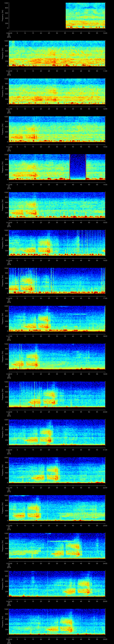Image resolution: width=114 pixels, height=644 pixels.
Task: Select the 9:11:00 spectrogram panel
Action: coord(57,91)
